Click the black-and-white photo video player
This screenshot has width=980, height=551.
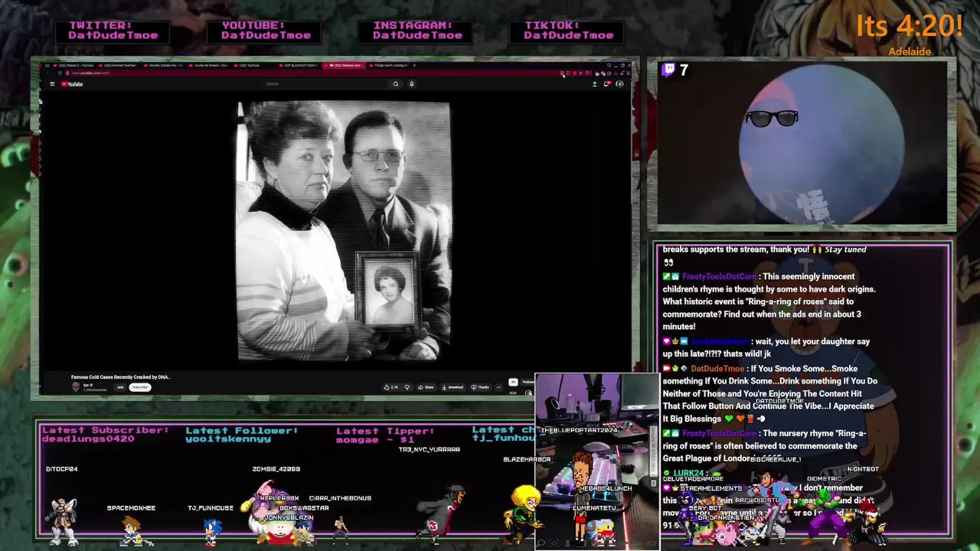point(344,231)
